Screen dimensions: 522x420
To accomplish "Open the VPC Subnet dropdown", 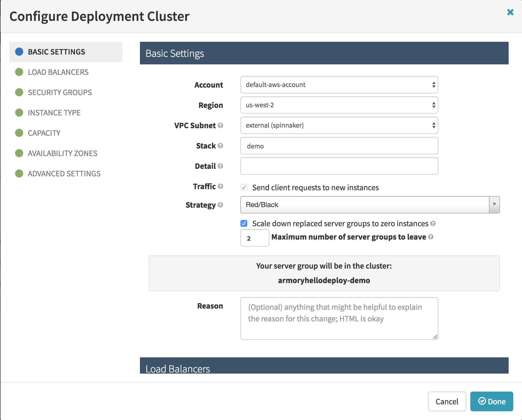I will [x=339, y=125].
